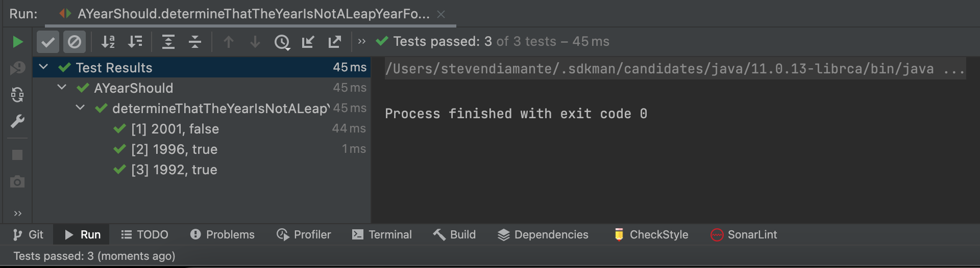Select test result '[2] 1996, true'

pyautogui.click(x=174, y=149)
